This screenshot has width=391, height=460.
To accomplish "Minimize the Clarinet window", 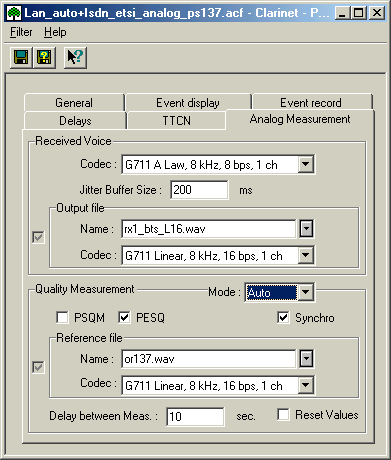I will pos(342,13).
